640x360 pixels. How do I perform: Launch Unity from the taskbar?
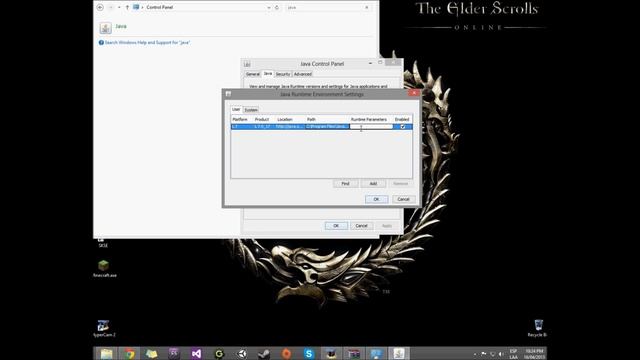tap(242, 353)
